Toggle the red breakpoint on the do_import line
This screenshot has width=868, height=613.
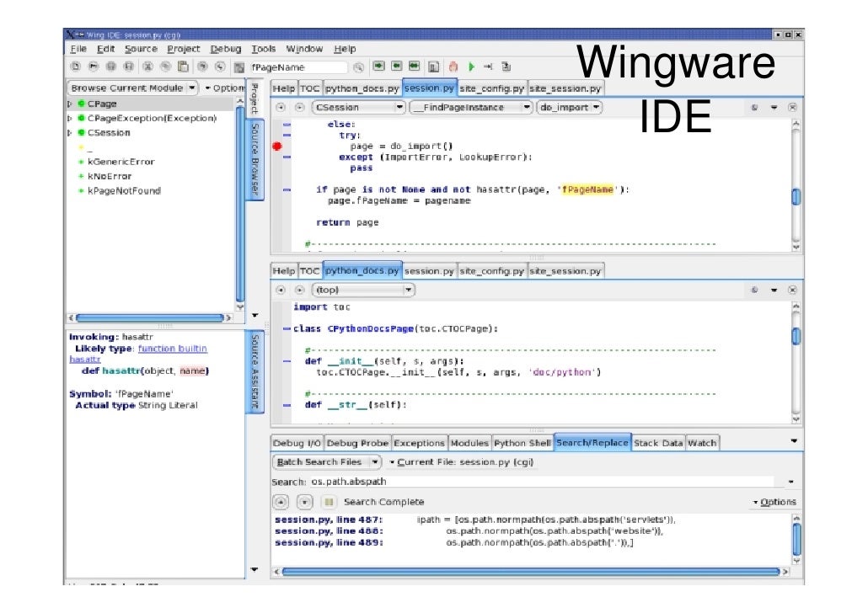coord(277,146)
